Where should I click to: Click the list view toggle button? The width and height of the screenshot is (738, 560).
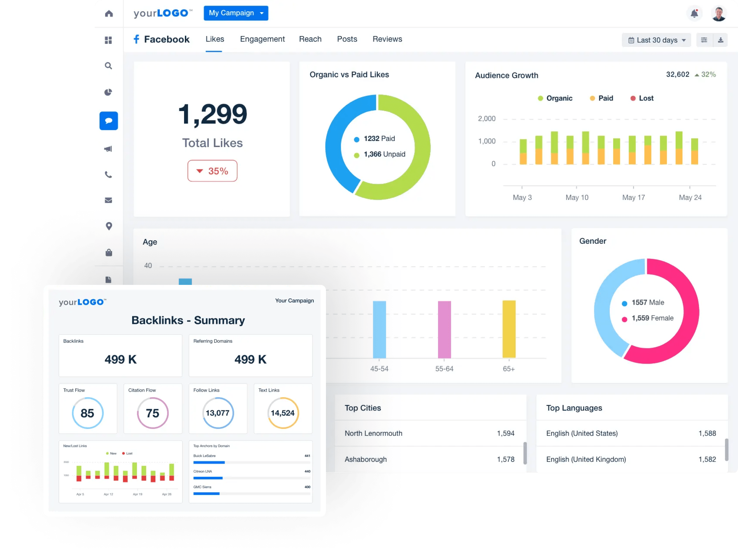tap(706, 40)
